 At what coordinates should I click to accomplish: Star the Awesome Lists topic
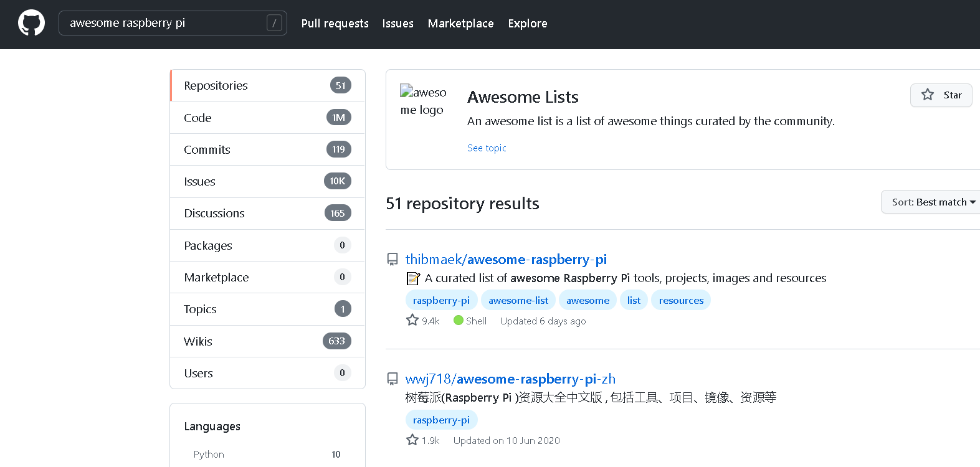[x=941, y=95]
